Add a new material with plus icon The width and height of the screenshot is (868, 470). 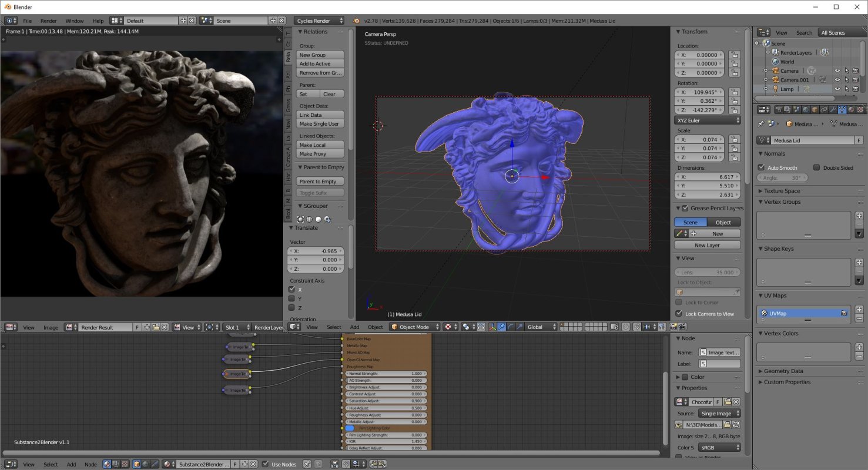(246, 464)
